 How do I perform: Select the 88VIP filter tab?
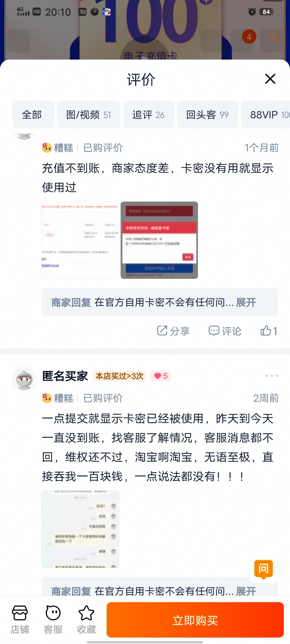pos(266,115)
